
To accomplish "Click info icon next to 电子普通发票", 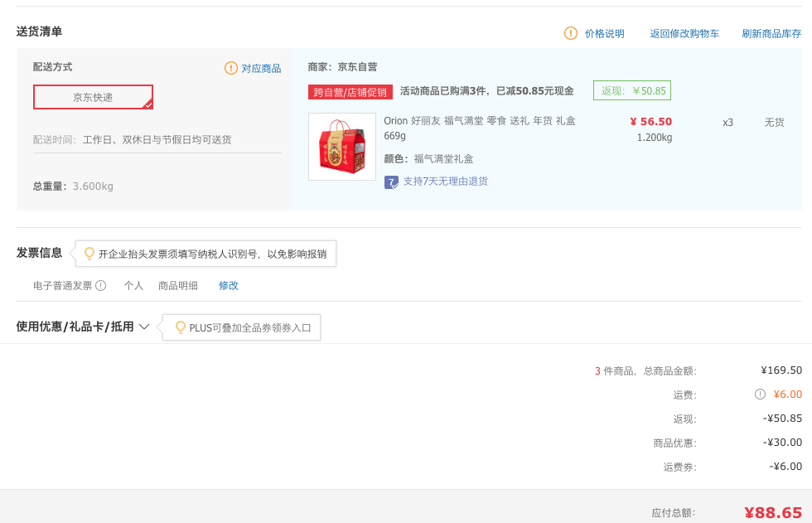I will (x=101, y=285).
